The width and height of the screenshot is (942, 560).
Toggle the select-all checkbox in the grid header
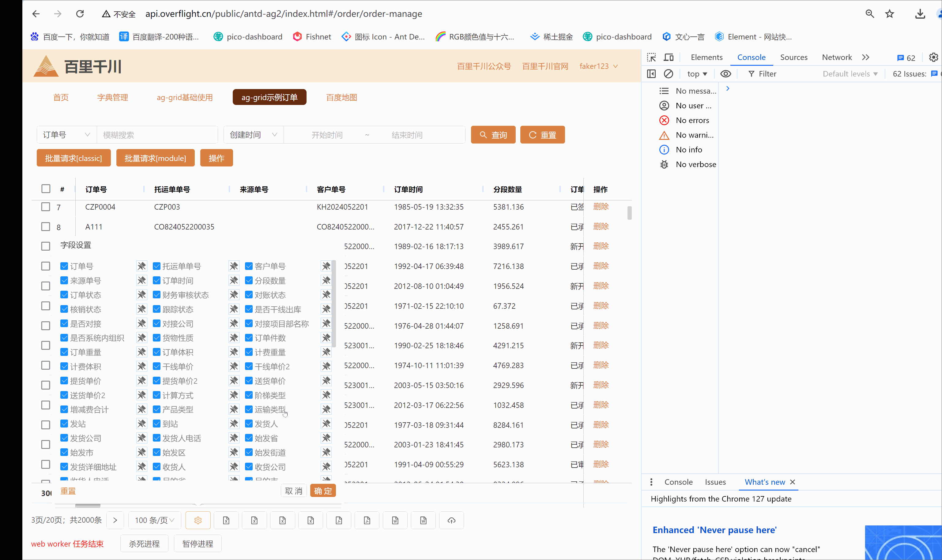tap(46, 189)
